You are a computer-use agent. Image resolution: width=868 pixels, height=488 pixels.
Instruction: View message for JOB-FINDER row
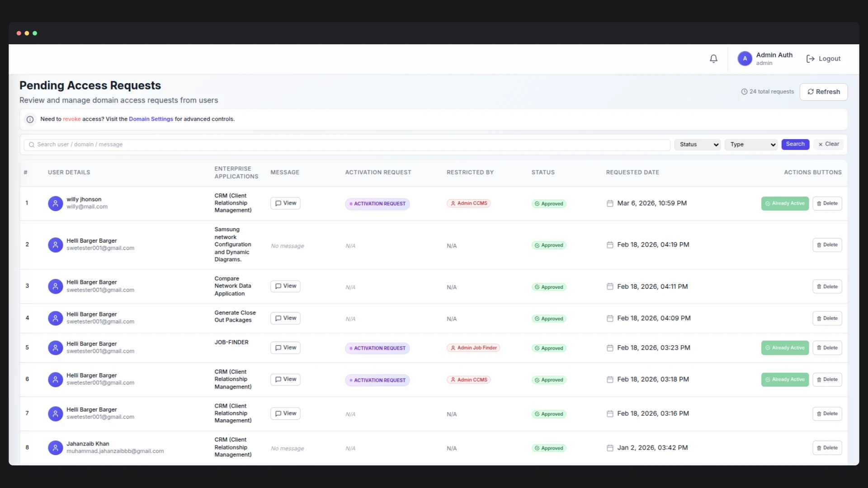[x=285, y=347]
